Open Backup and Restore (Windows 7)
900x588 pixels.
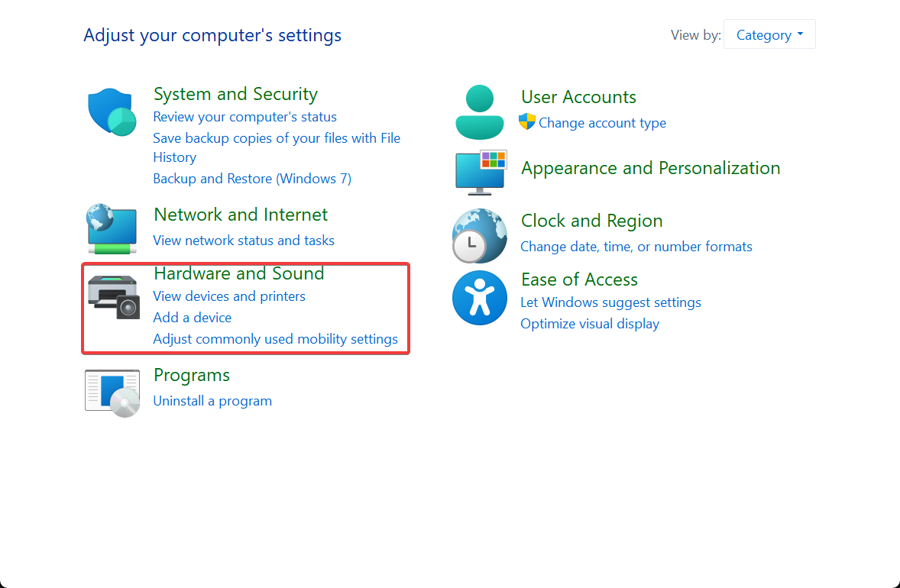click(x=252, y=179)
